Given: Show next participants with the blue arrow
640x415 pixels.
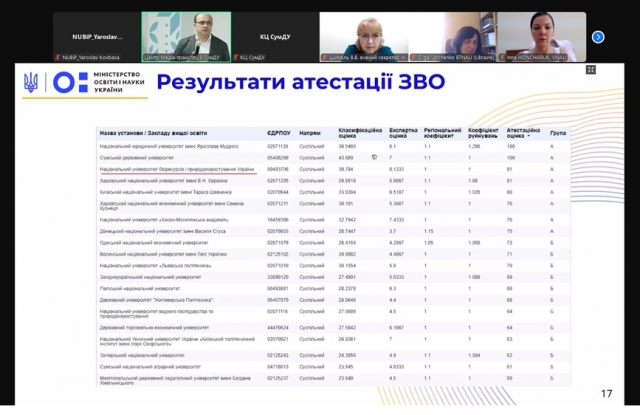Looking at the screenshot, I should point(598,37).
